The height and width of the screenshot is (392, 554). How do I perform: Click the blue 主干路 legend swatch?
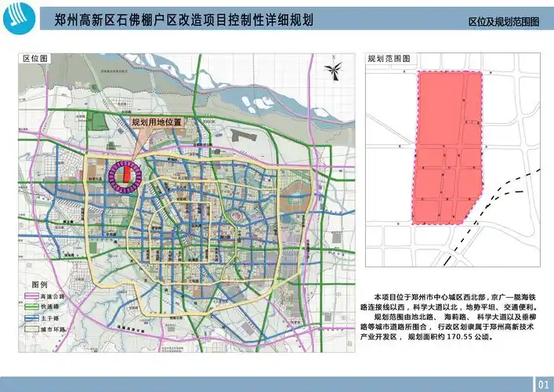(x=31, y=318)
